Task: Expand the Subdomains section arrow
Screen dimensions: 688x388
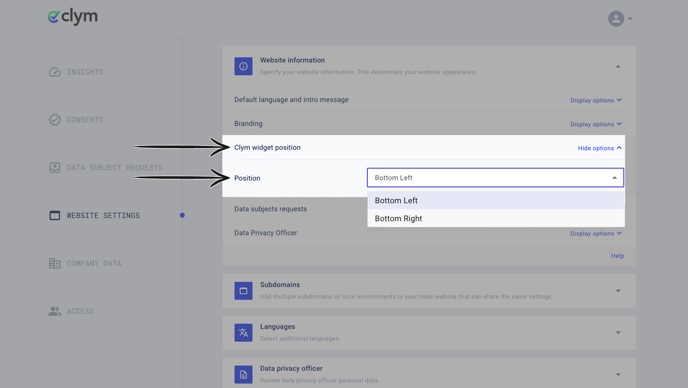Action: pyautogui.click(x=618, y=291)
